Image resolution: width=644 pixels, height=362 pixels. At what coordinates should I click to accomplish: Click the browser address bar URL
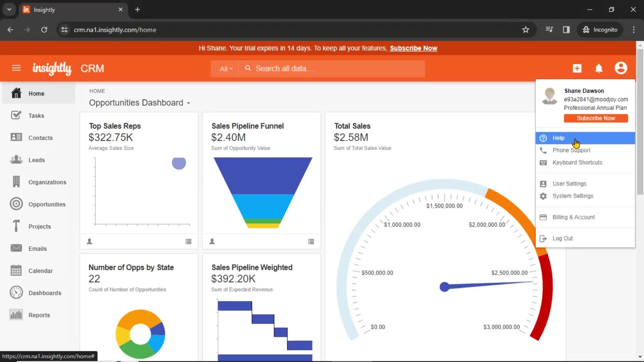[x=115, y=30]
